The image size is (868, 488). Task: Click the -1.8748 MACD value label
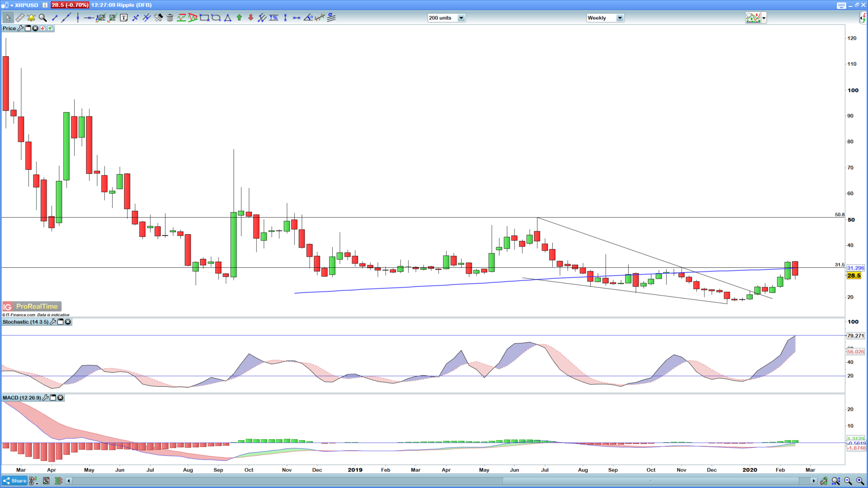(x=857, y=448)
